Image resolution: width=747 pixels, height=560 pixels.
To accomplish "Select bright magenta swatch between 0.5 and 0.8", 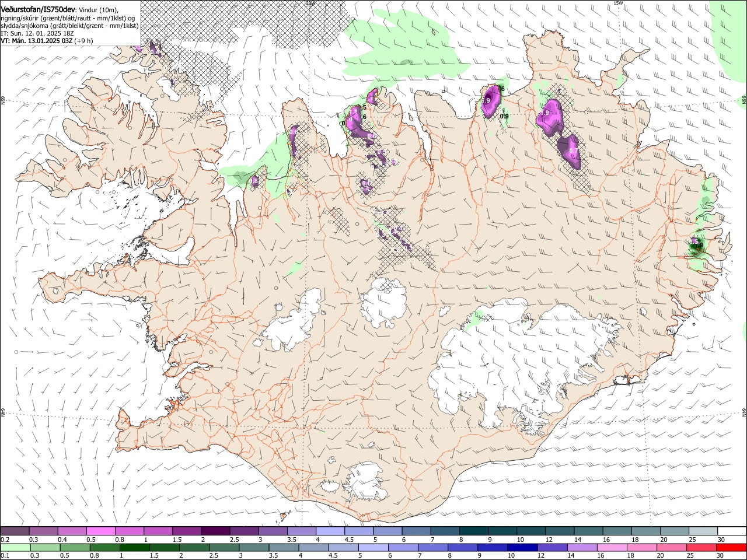I will (100, 531).
